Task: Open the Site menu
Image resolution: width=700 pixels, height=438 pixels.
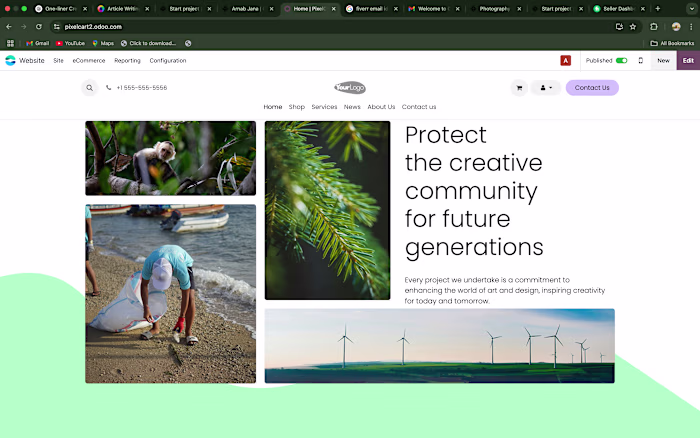Action: coord(58,60)
